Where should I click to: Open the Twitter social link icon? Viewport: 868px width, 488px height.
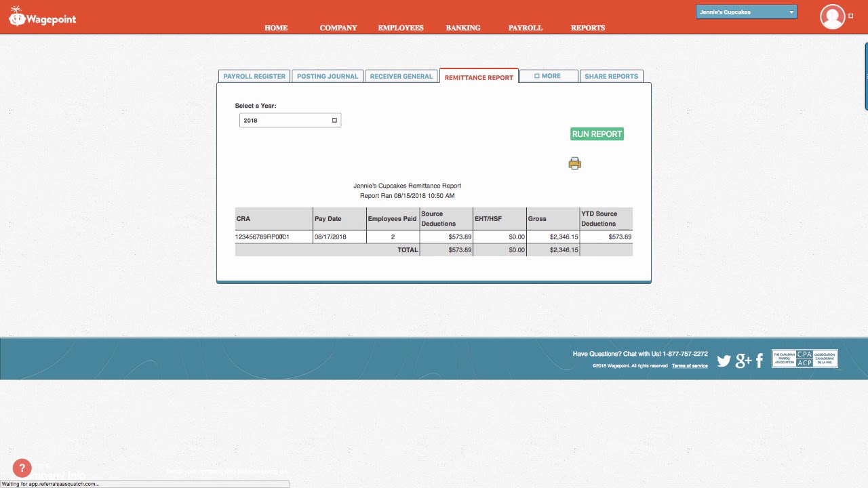click(x=724, y=361)
